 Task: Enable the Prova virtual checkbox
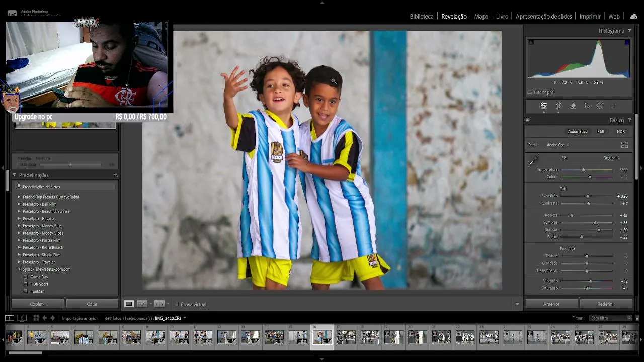[176, 304]
